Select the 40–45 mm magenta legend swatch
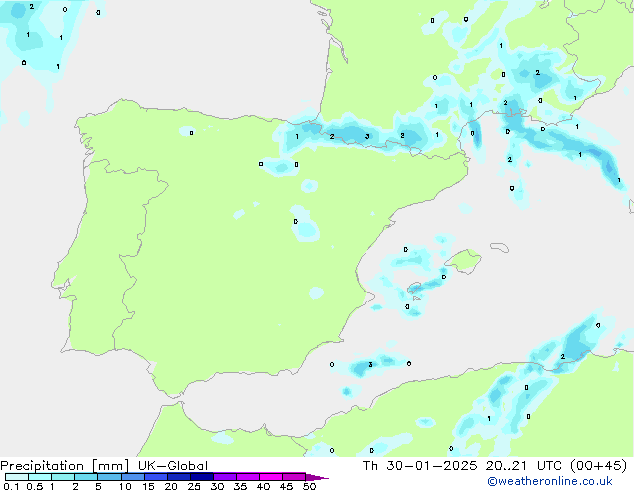The image size is (634, 490). tap(271, 477)
